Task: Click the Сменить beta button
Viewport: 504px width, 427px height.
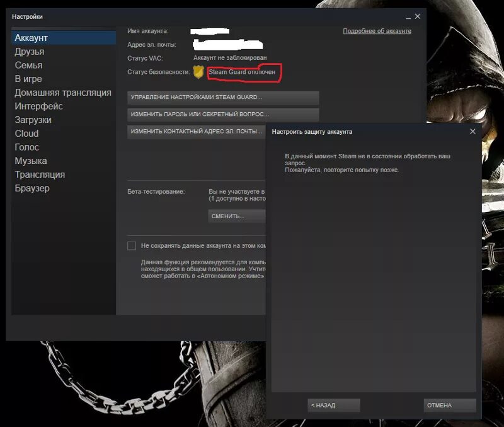Action: pos(237,216)
